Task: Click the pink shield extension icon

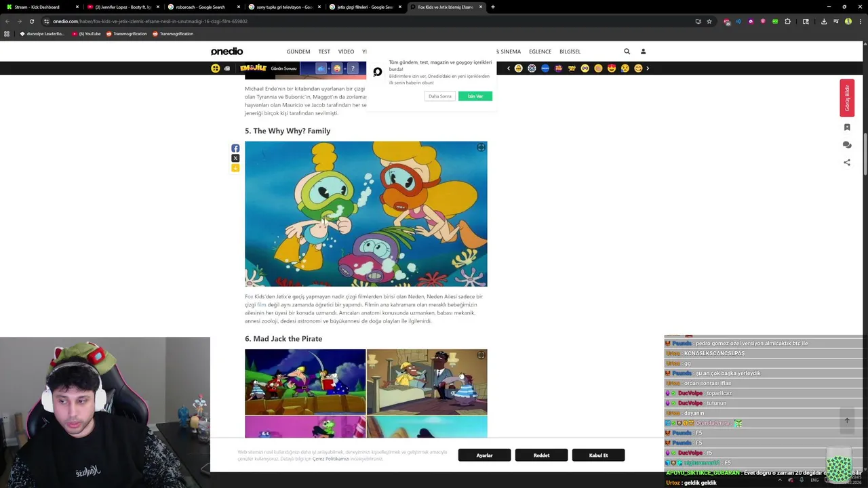Action: tap(763, 21)
